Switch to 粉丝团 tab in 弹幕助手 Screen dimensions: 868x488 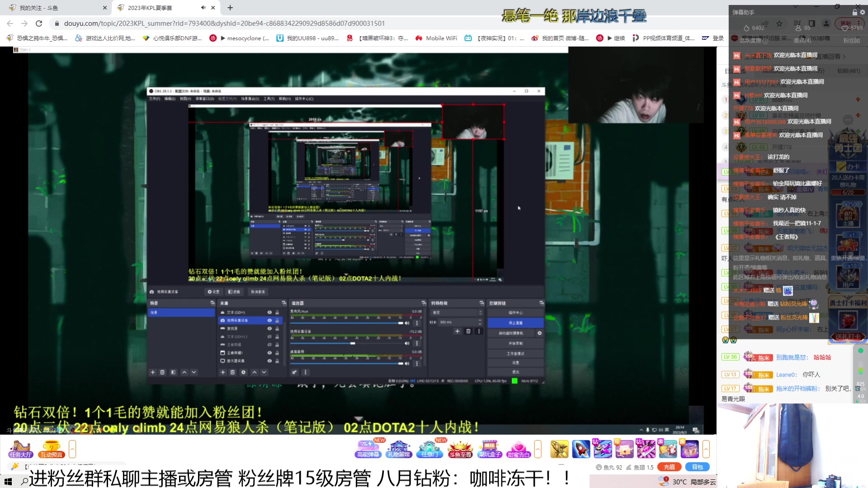pyautogui.click(x=851, y=41)
